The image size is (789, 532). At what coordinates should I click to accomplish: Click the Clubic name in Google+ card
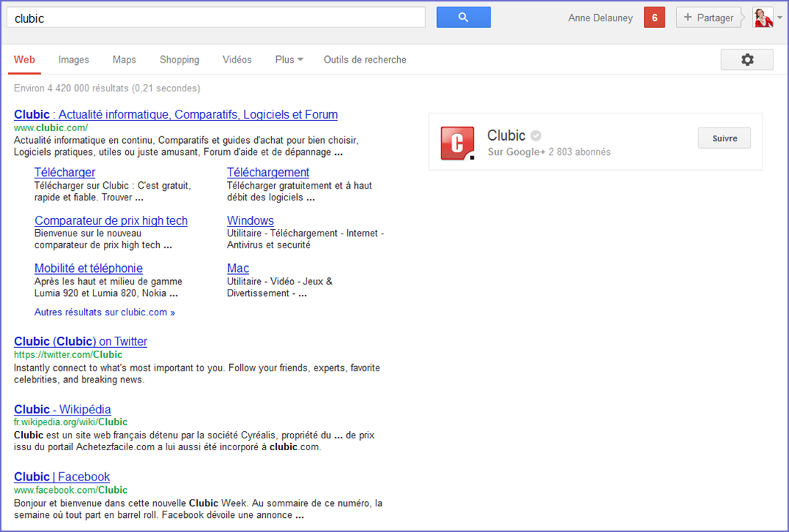point(506,136)
